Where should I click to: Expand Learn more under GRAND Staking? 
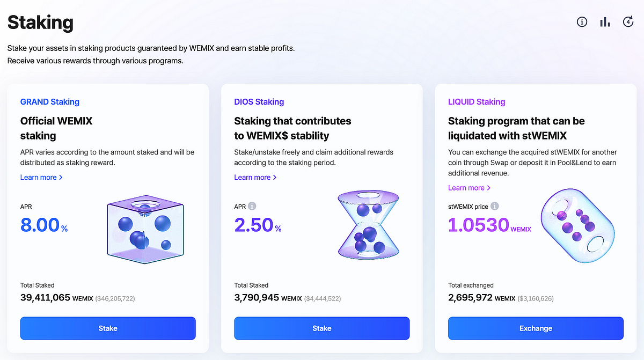pyautogui.click(x=41, y=177)
